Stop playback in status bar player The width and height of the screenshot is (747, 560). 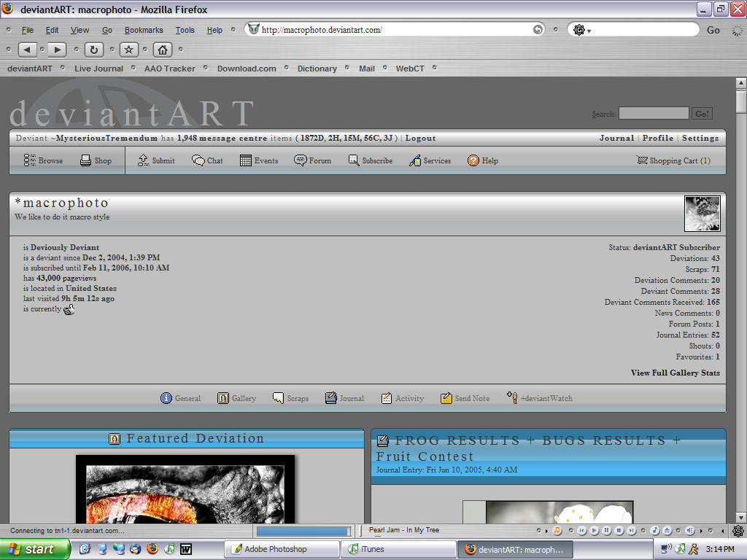click(x=619, y=530)
